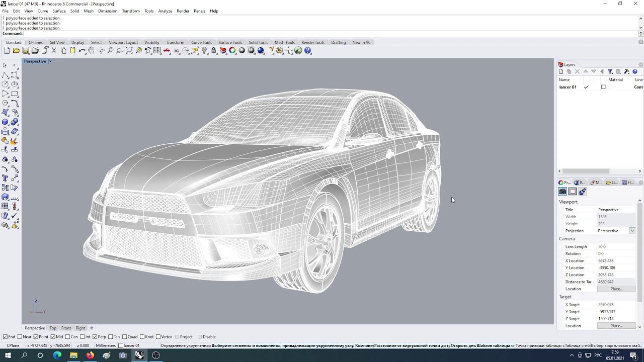This screenshot has width=644, height=362.
Task: Open the Perspective viewport title dropdown arrow
Action: 50,61
